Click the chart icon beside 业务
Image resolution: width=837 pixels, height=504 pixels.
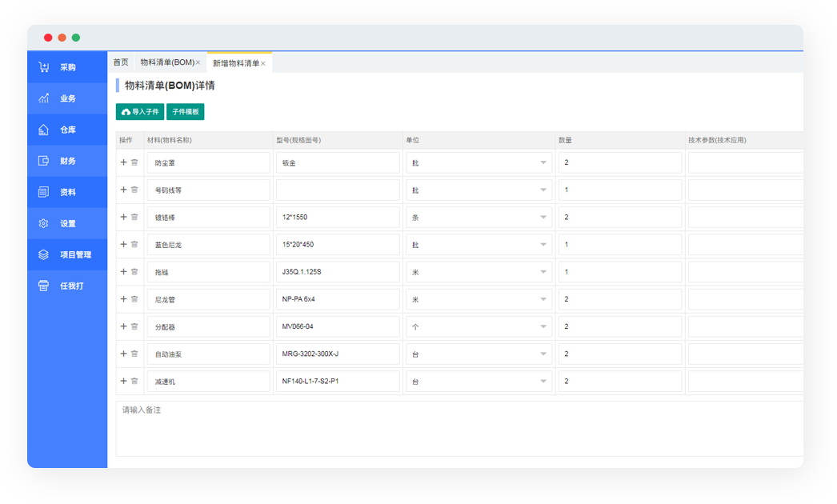(44, 98)
